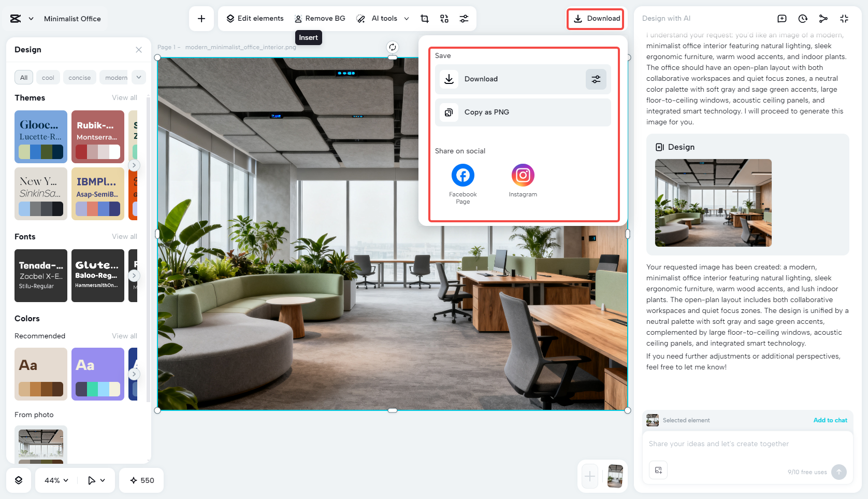Open version history in the AI panel

tap(802, 18)
